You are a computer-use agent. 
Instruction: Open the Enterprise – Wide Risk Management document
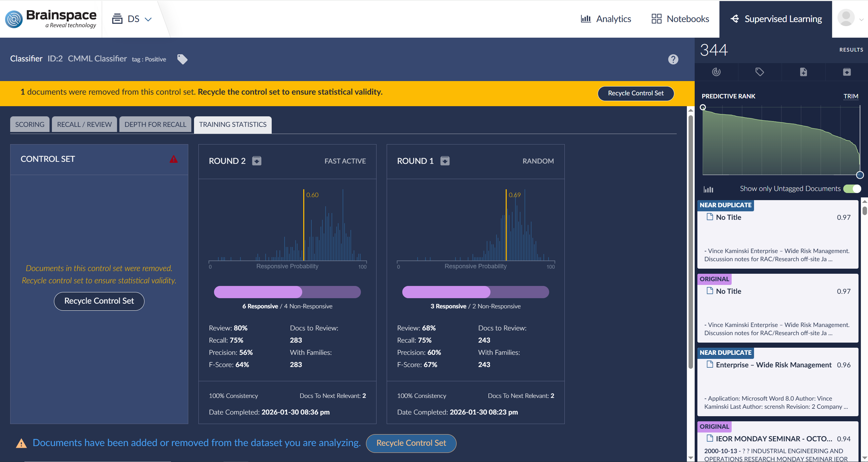coord(773,365)
